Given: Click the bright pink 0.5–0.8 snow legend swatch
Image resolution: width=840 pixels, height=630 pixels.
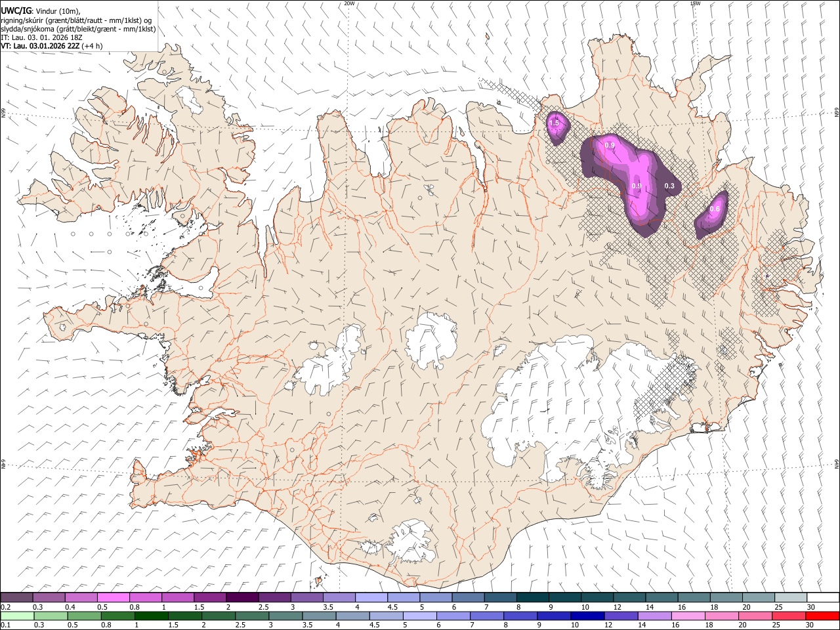Looking at the screenshot, I should [114, 598].
